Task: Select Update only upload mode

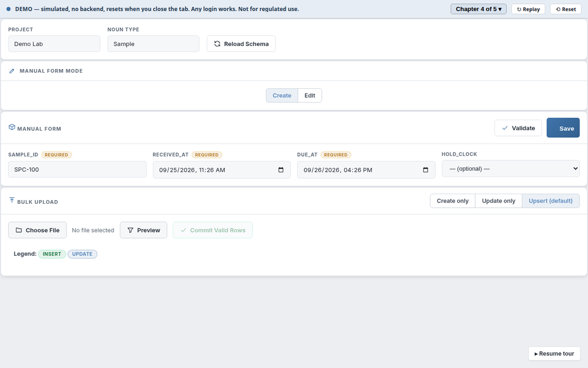Action: [498, 201]
